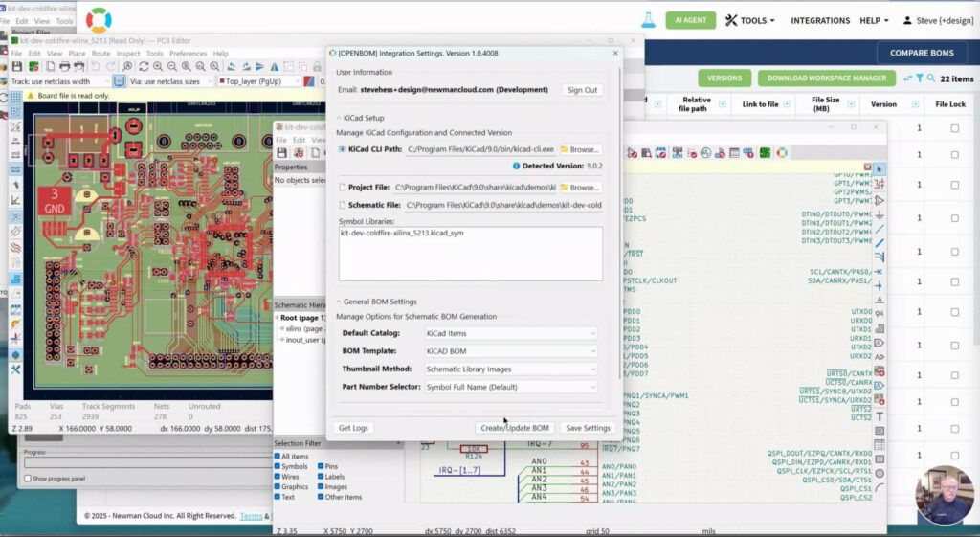
Task: Click Browse next to KiCad CLI Path
Action: 579,150
